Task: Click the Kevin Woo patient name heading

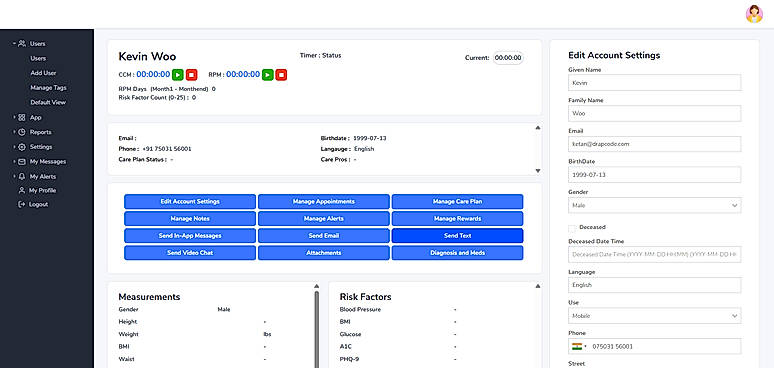Action: coord(147,56)
